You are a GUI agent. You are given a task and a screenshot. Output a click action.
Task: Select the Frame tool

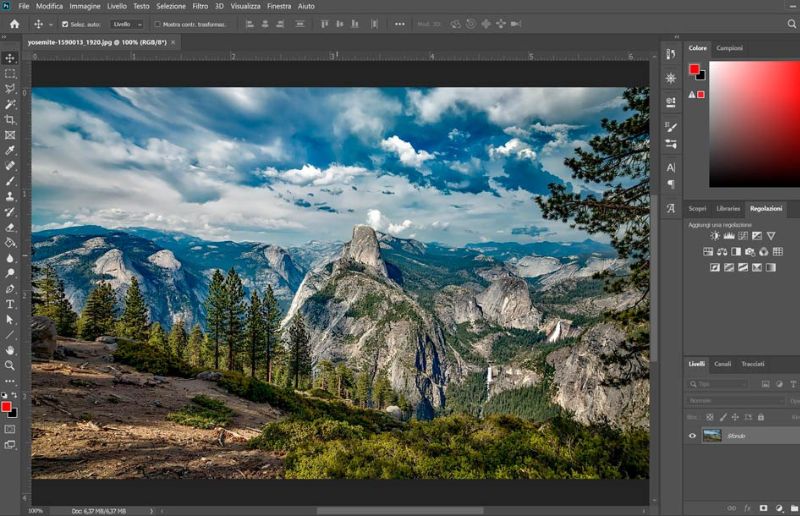pyautogui.click(x=10, y=135)
